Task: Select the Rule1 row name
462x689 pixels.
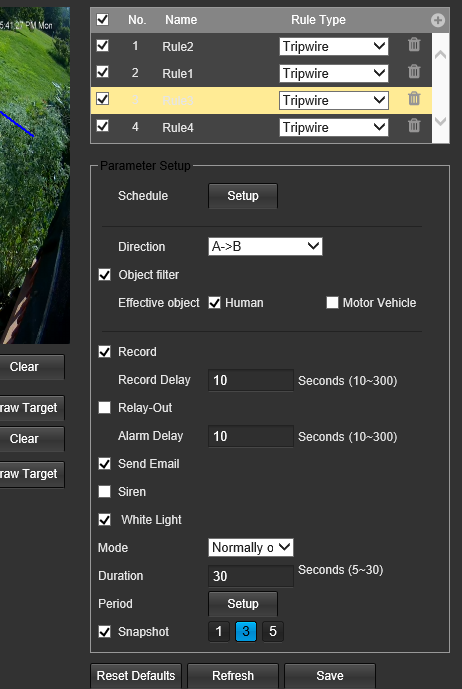Action: coord(178,73)
